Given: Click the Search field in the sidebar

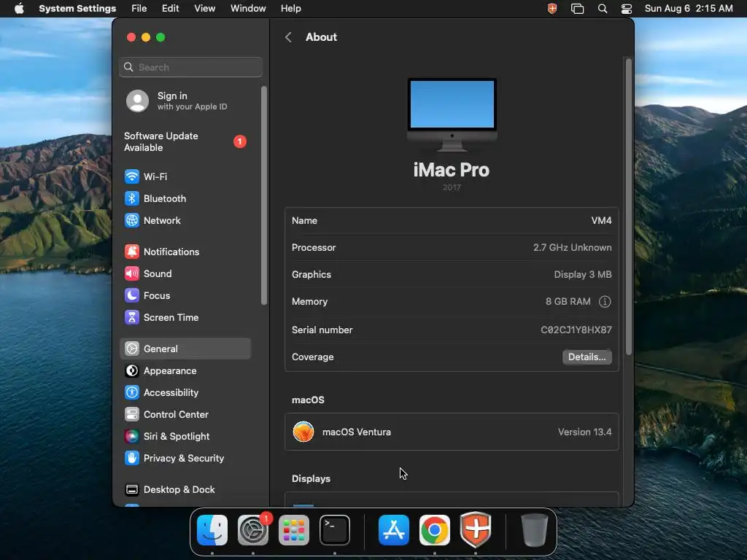Looking at the screenshot, I should 190,67.
